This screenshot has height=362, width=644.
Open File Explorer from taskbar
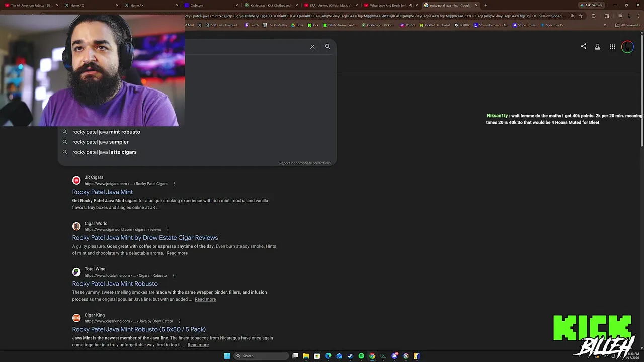click(306, 356)
